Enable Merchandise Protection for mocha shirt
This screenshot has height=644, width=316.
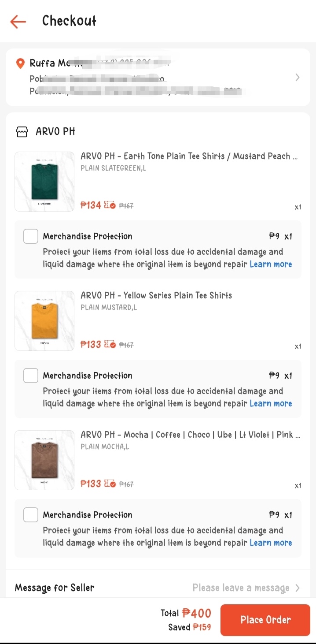[31, 515]
